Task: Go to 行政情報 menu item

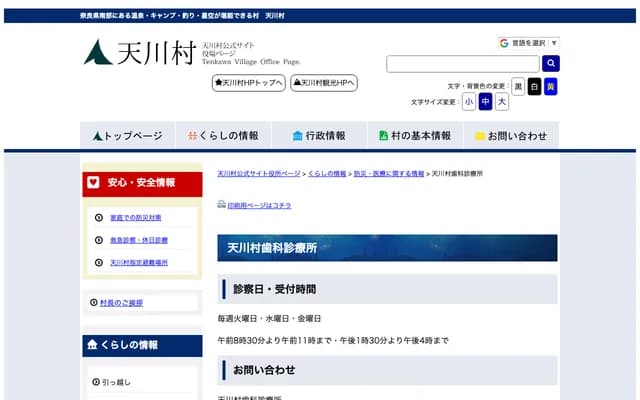Action: (x=318, y=136)
